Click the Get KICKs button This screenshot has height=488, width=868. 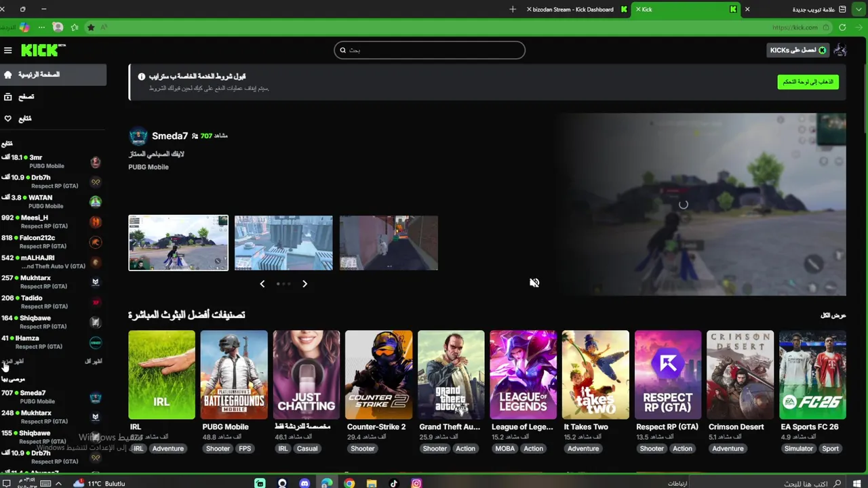[797, 50]
